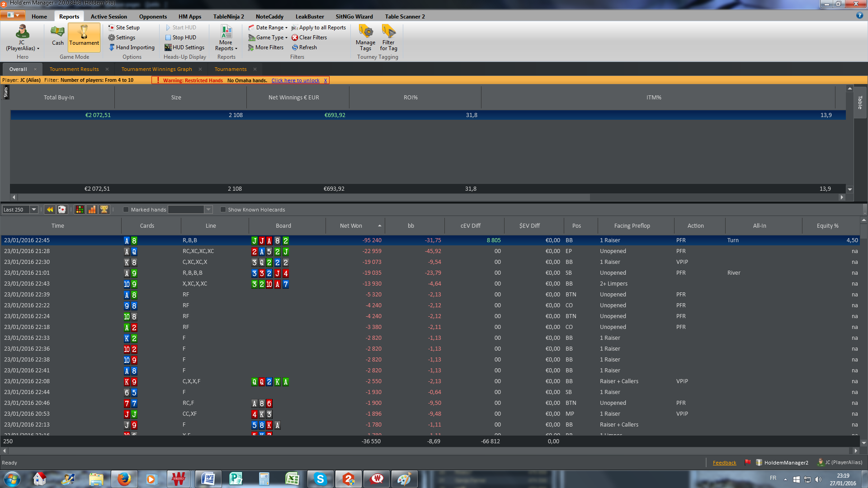Switch game mode to Cash
Viewport: 868px width, 488px height.
pos(57,36)
